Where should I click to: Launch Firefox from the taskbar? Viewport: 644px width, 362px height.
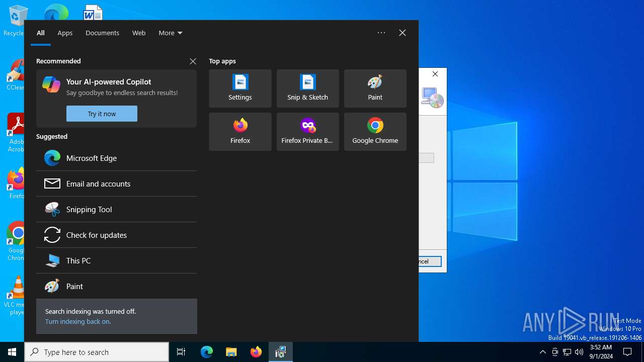[x=256, y=352]
